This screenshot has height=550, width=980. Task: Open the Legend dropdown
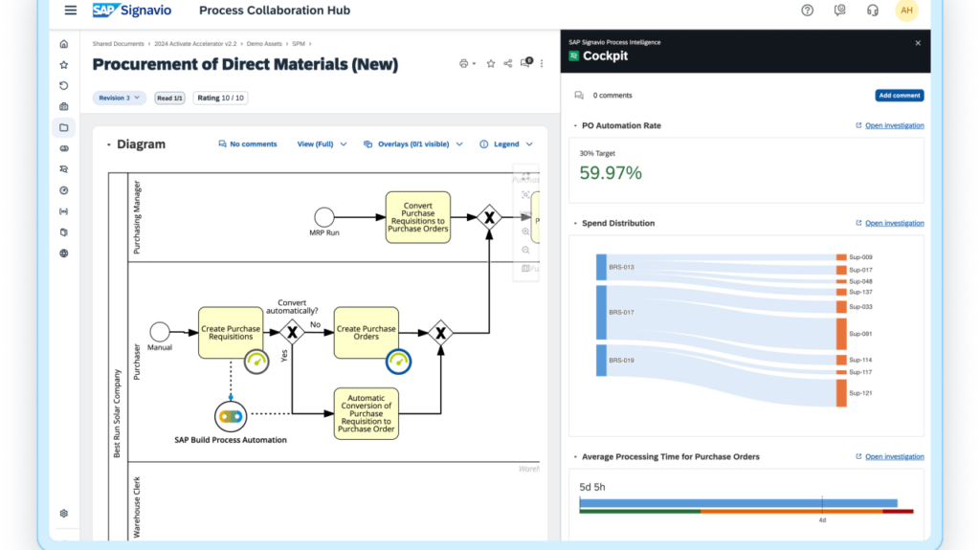click(506, 144)
